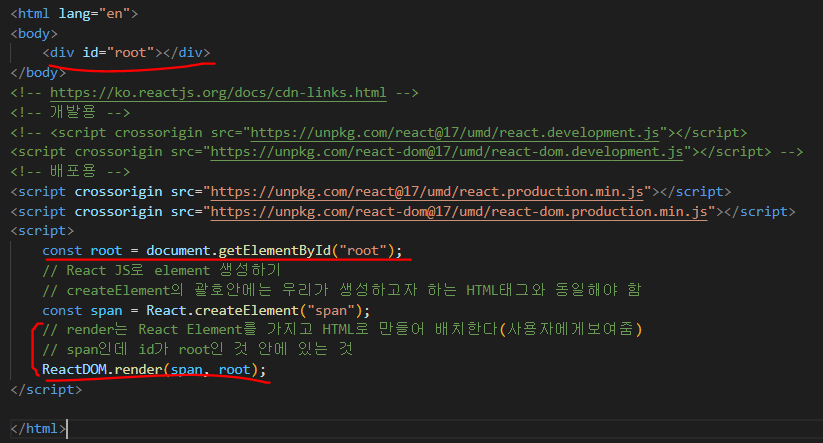This screenshot has width=823, height=443.
Task: Open the react.production.min.js unpkg link
Action: click(427, 192)
